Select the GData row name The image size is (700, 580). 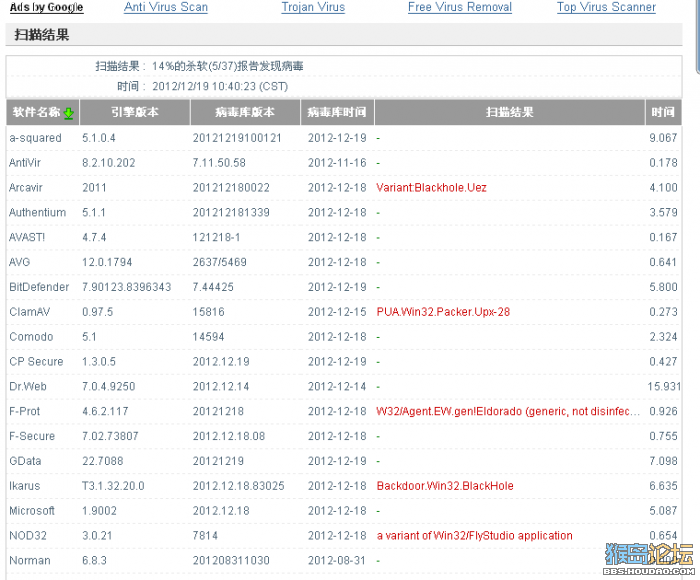(x=25, y=461)
